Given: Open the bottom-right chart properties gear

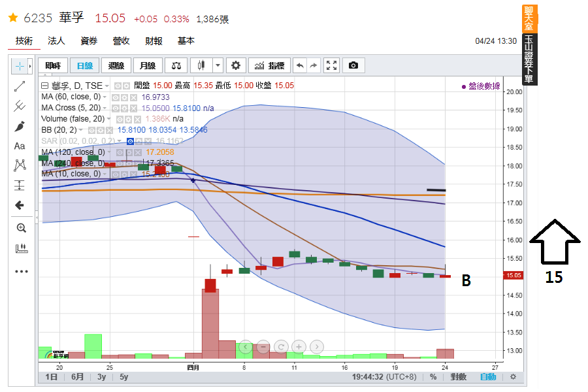Looking at the screenshot, I should [x=513, y=376].
